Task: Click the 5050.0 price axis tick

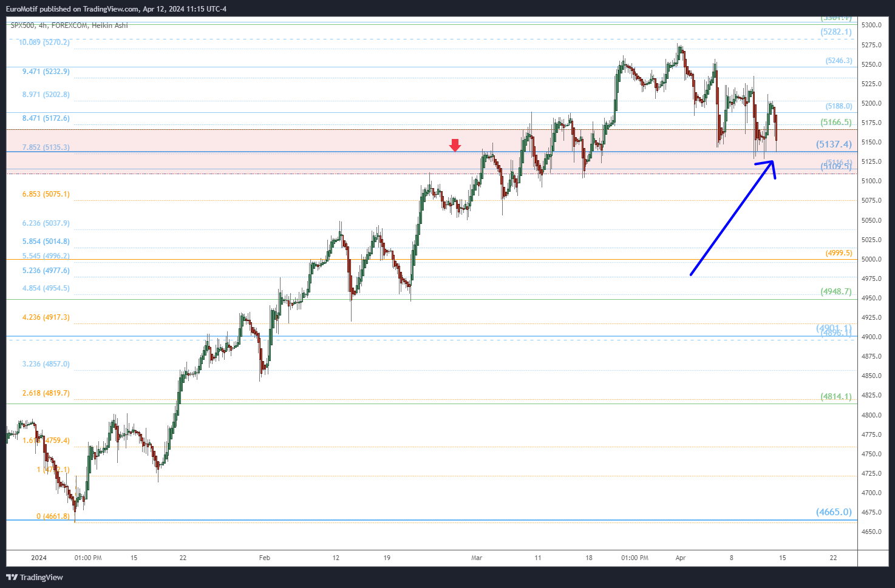Action: [871, 220]
